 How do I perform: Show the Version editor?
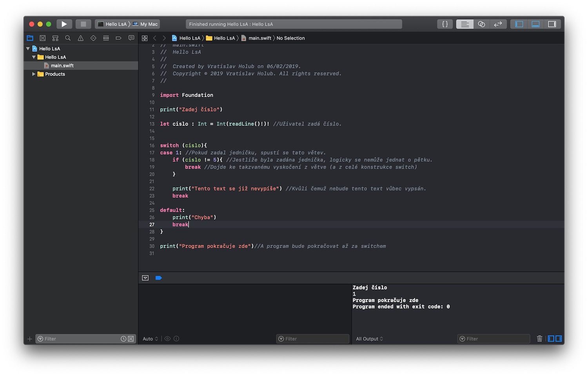click(498, 24)
